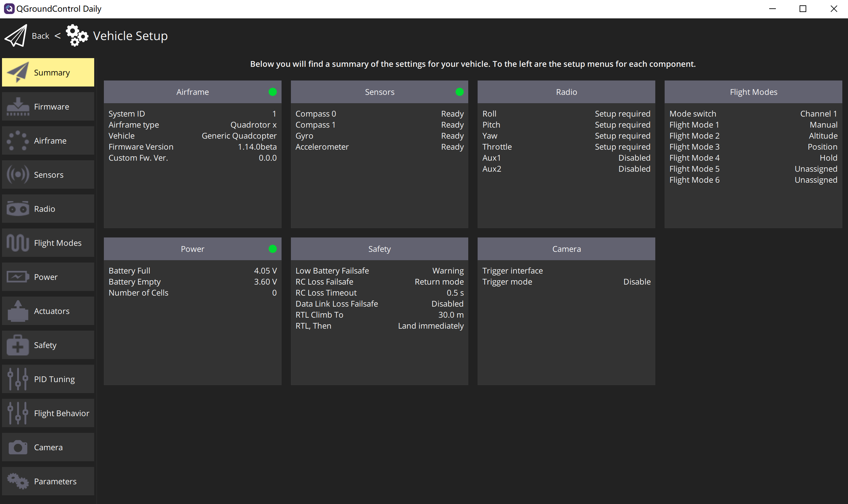Switch to the Summary tab
Image resolution: width=848 pixels, height=504 pixels.
tap(48, 72)
